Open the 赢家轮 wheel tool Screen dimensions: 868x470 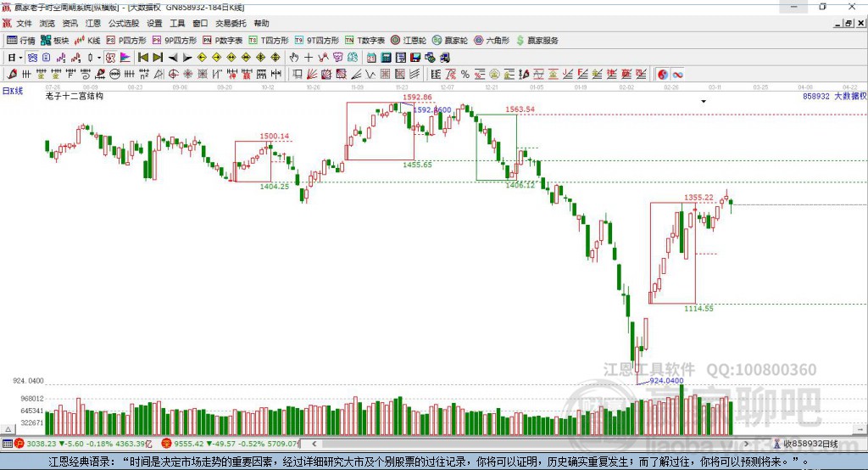tap(450, 41)
